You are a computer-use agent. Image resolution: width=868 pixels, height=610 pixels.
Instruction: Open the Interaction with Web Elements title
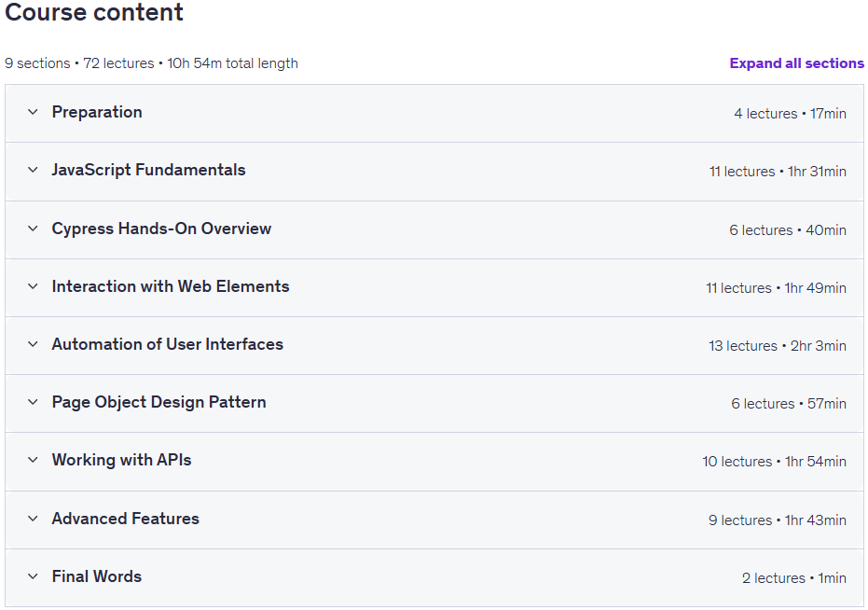(171, 286)
